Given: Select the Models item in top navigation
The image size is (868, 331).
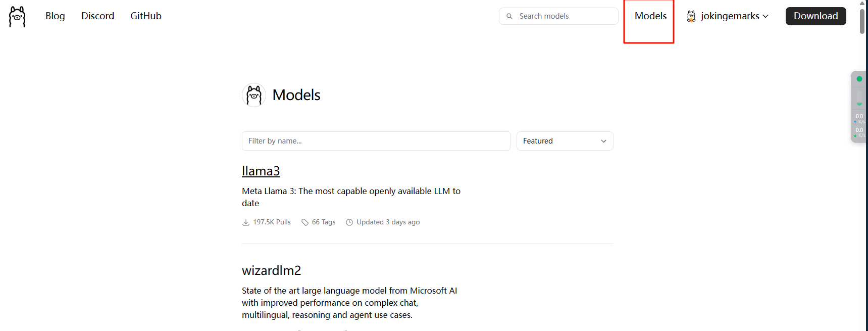Looking at the screenshot, I should click(x=650, y=16).
